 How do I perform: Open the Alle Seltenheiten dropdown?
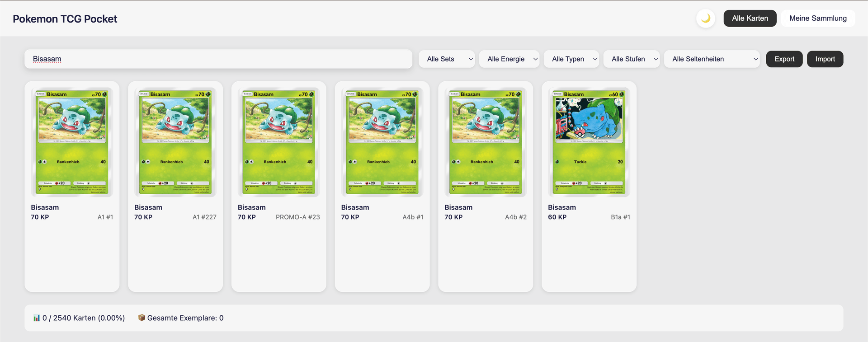(711, 59)
